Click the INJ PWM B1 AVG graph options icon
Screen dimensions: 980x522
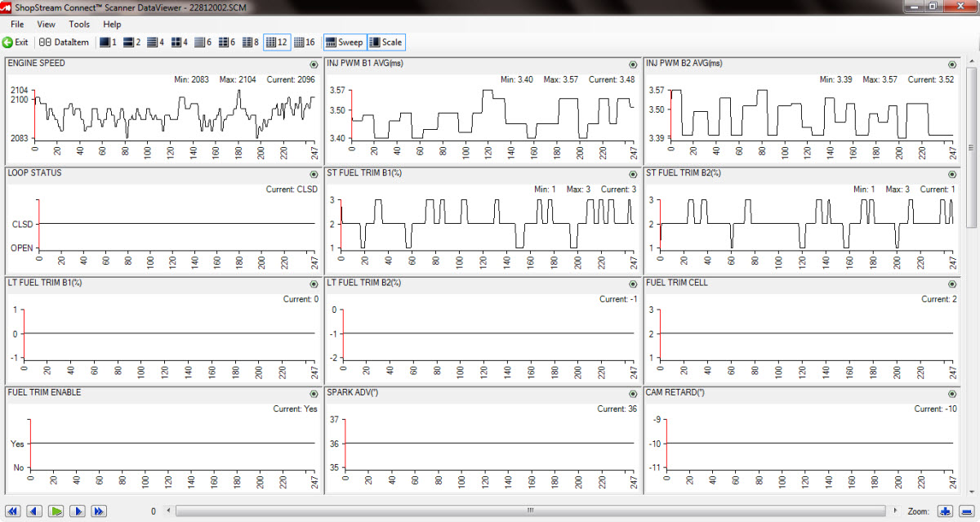[632, 65]
